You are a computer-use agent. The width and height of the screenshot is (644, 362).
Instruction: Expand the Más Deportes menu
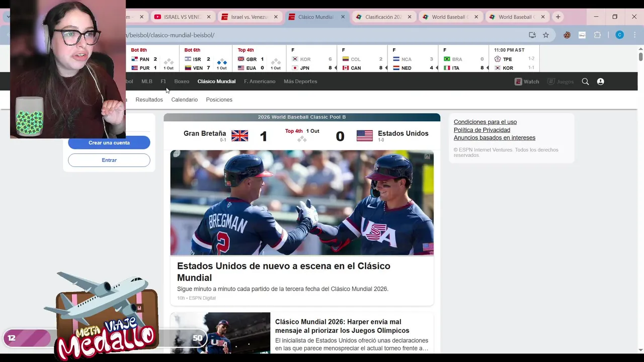pos(300,81)
